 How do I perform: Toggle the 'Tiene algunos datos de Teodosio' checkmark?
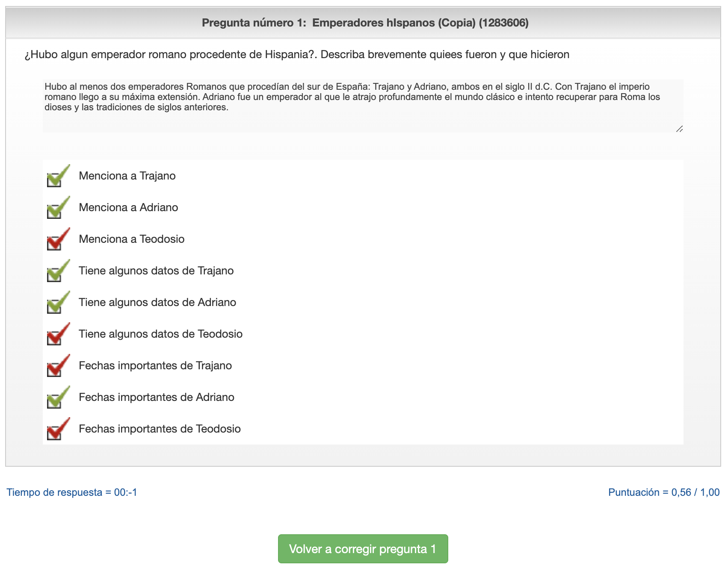pyautogui.click(x=57, y=334)
